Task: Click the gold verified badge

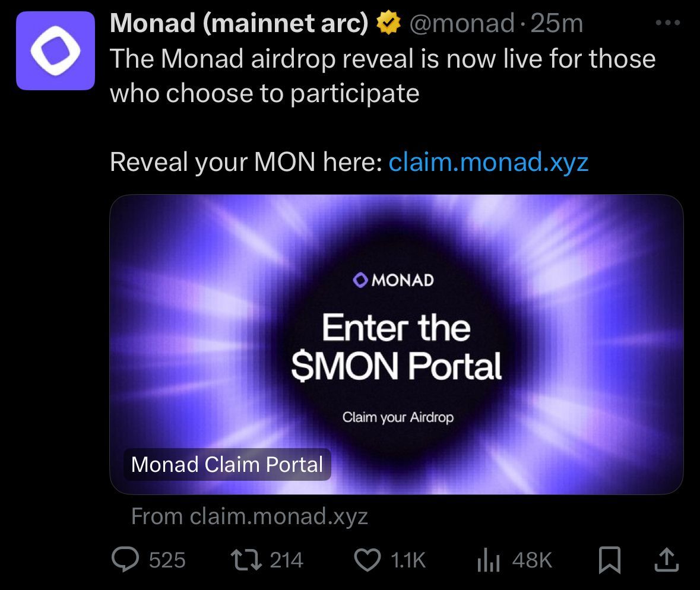Action: point(387,24)
